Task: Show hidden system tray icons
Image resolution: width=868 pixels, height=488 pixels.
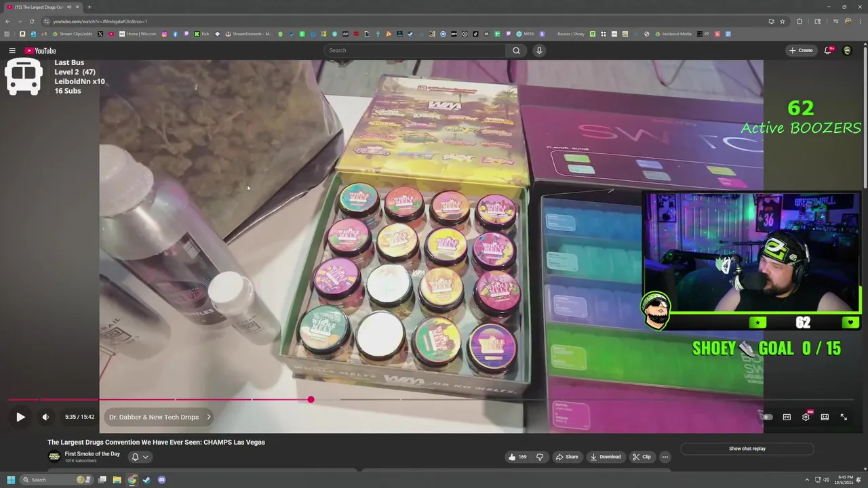Action: click(x=807, y=480)
